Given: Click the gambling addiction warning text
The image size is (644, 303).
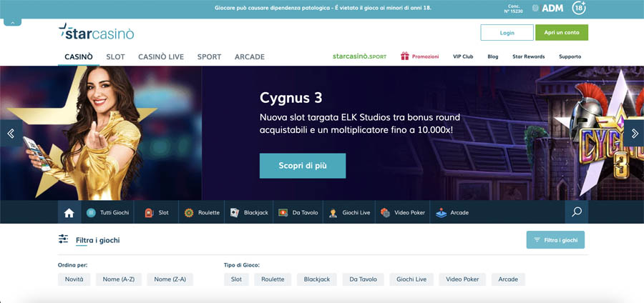Looking at the screenshot, I should coord(323,8).
